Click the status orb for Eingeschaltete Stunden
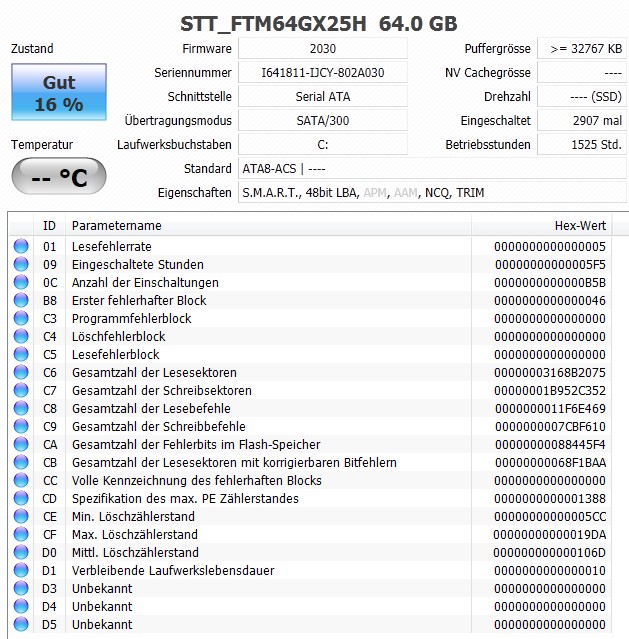 (x=21, y=264)
